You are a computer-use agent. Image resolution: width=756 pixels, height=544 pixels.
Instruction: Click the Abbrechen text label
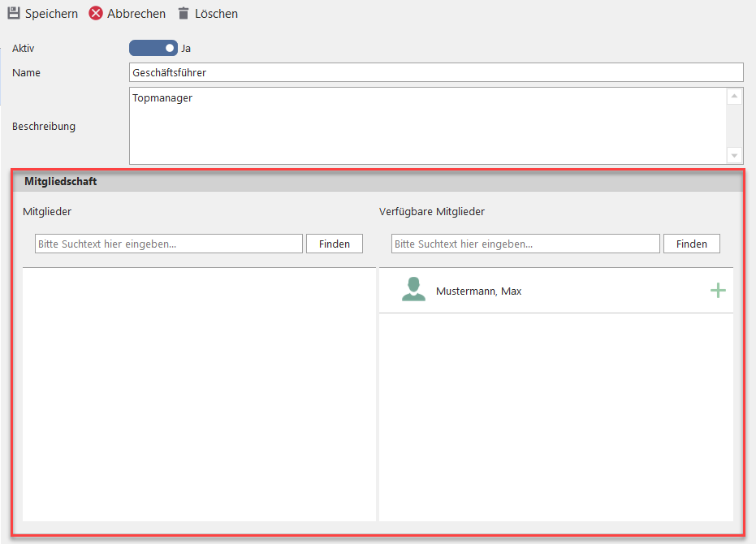click(x=136, y=14)
